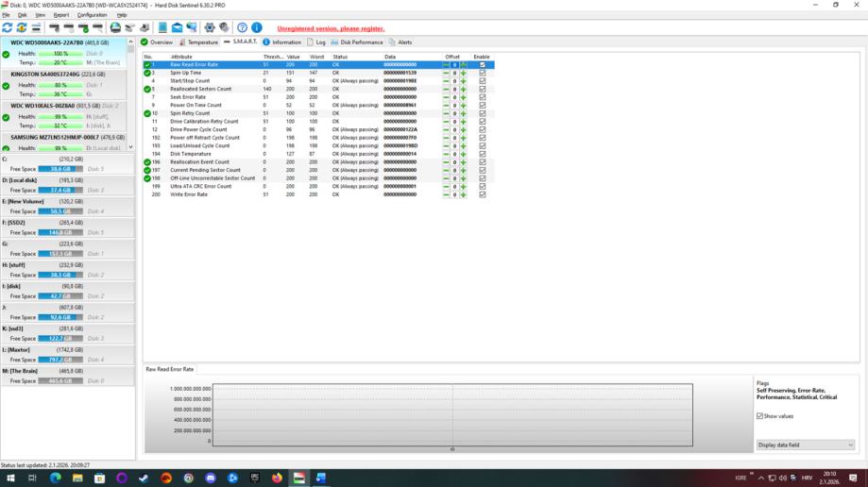Open Firefox from the taskbar

(x=277, y=478)
